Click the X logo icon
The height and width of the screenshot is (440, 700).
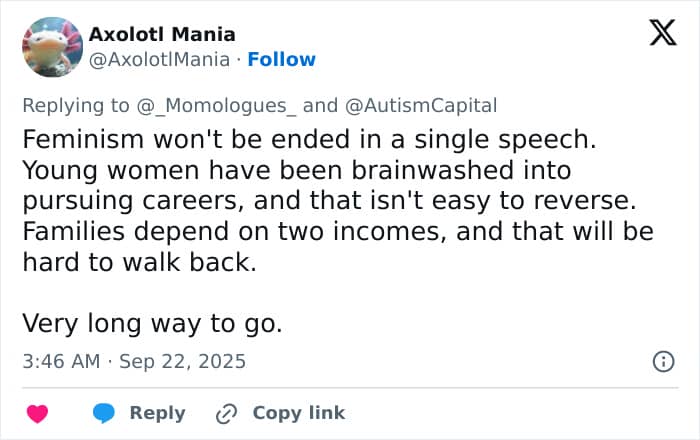(x=662, y=33)
